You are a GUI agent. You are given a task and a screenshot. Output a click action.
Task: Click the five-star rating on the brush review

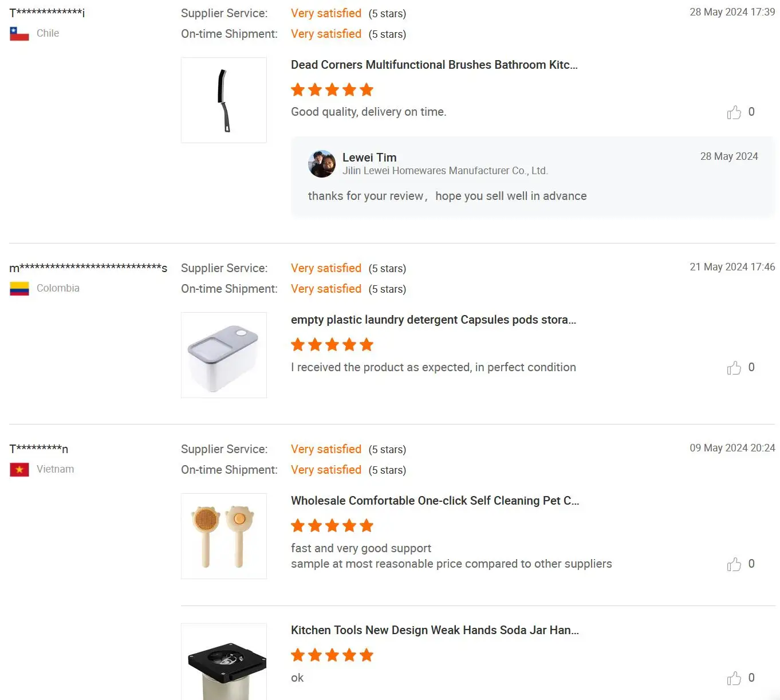click(x=332, y=90)
